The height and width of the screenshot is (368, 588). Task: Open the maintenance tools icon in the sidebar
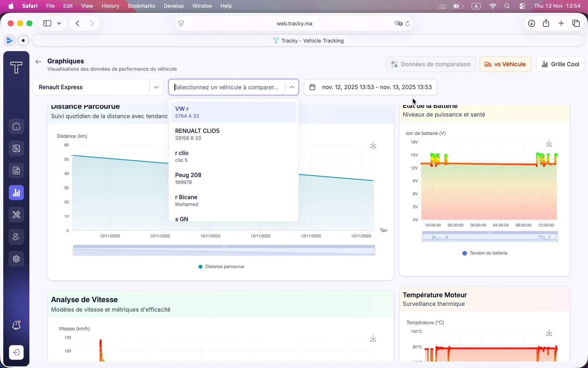16,215
